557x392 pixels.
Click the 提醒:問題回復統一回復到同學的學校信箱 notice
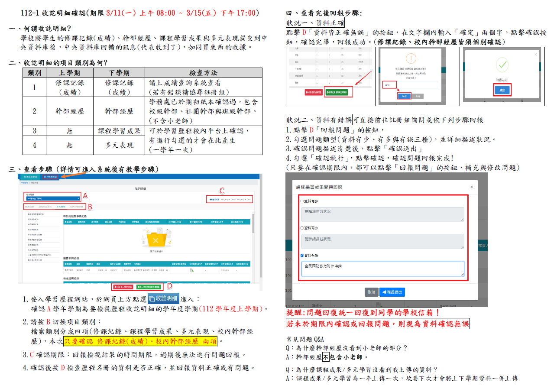pos(363,312)
